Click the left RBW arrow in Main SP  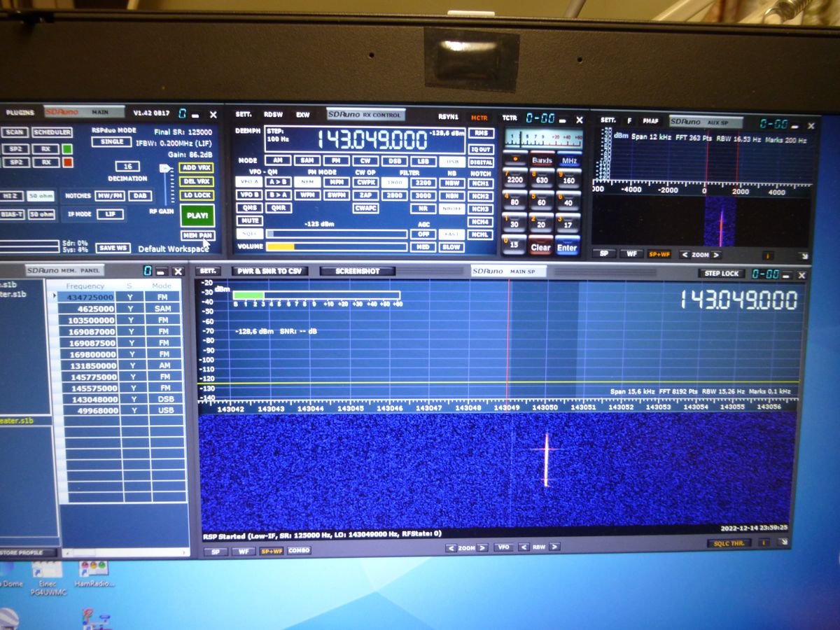pyautogui.click(x=523, y=547)
